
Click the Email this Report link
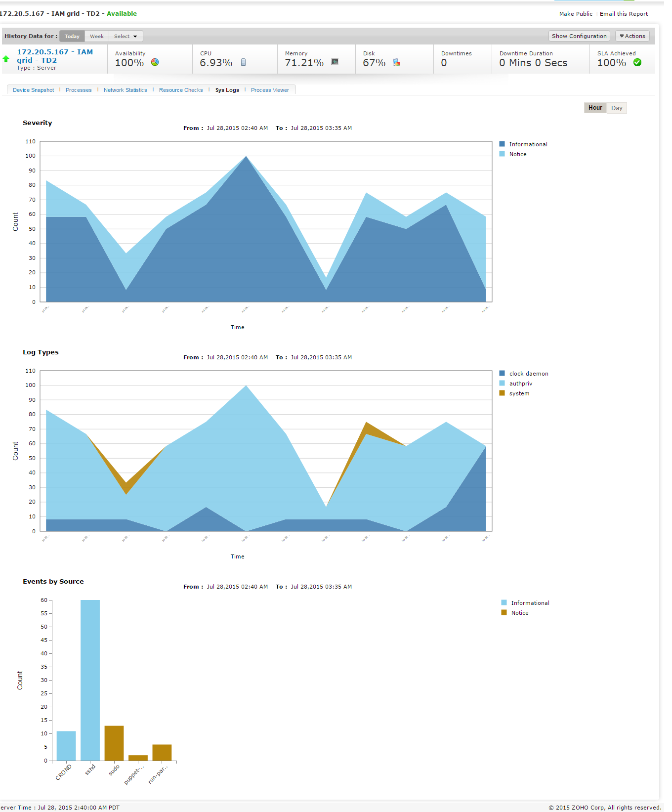624,14
